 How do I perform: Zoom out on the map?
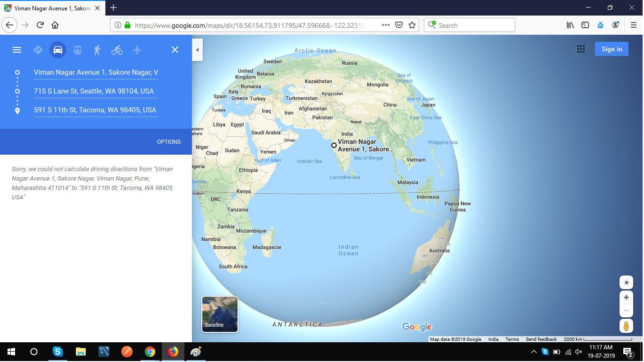click(x=626, y=310)
